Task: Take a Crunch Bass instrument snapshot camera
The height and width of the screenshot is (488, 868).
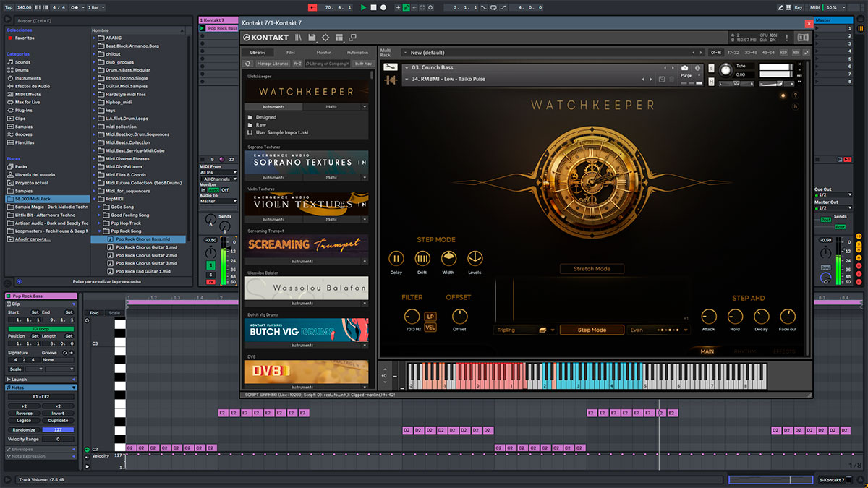Action: click(x=684, y=67)
